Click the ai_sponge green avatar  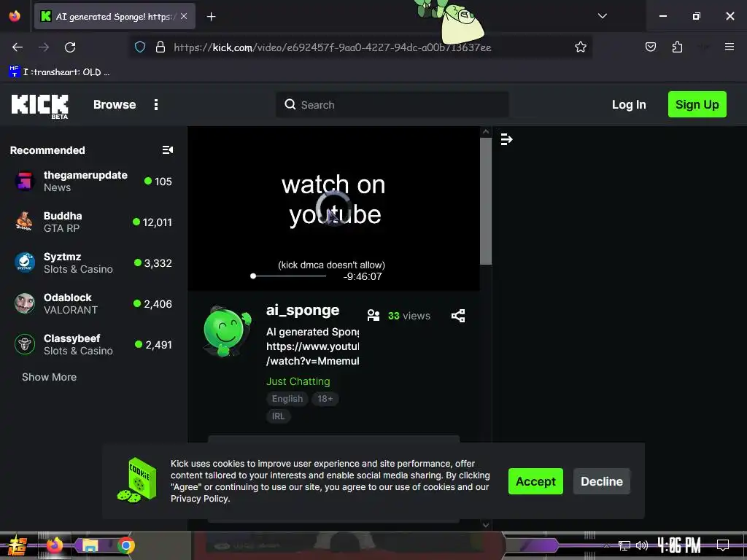tap(227, 331)
